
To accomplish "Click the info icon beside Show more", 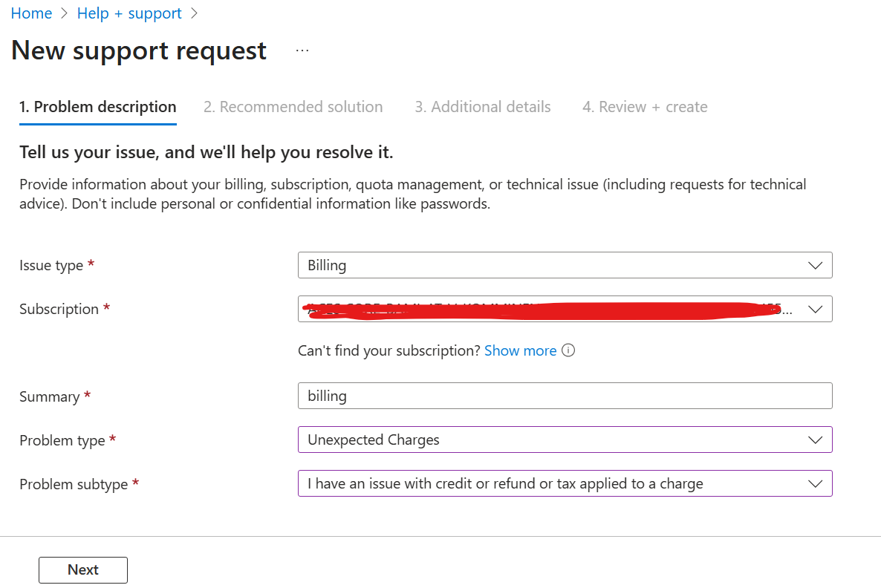I will [568, 350].
